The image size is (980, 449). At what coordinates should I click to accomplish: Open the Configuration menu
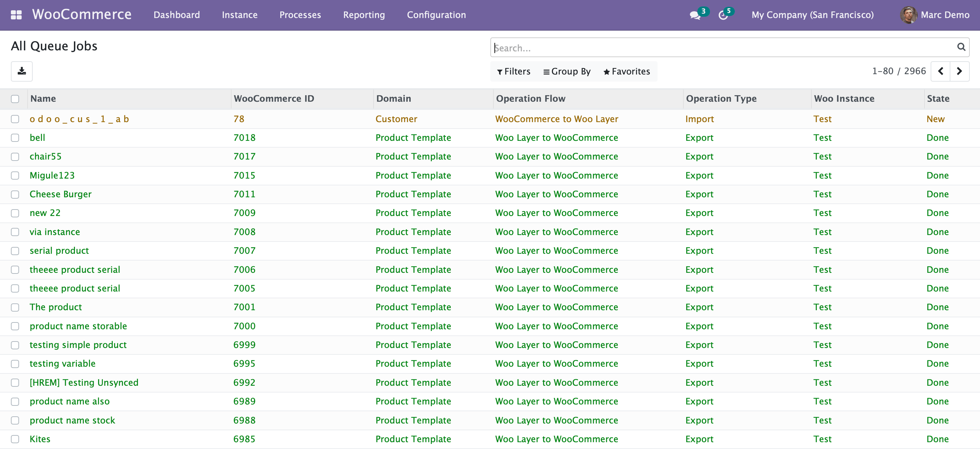click(x=436, y=15)
